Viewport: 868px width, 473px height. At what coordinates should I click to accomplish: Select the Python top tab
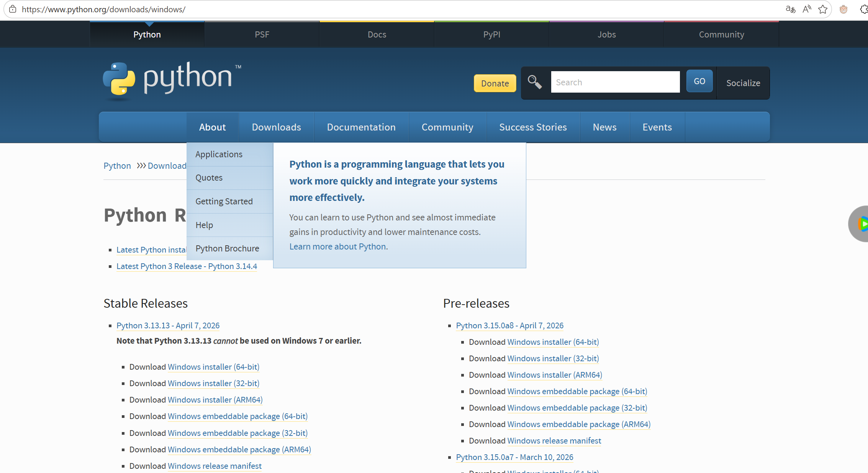[x=147, y=34]
